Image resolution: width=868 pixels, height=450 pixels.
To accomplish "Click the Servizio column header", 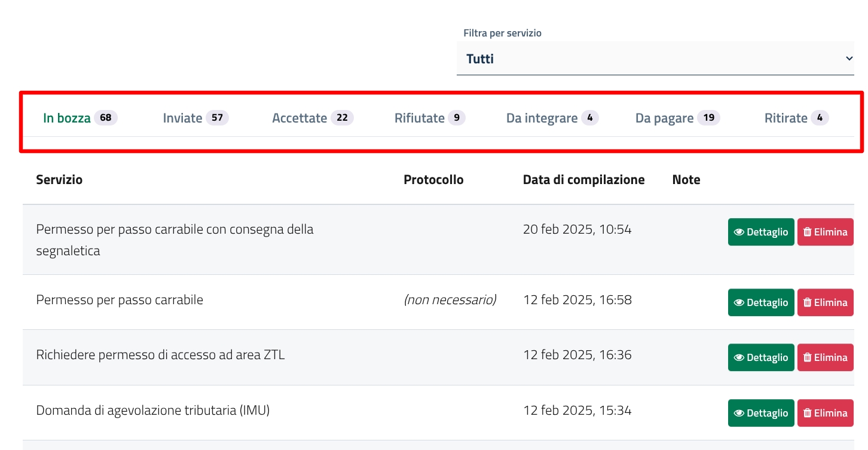I will point(59,179).
